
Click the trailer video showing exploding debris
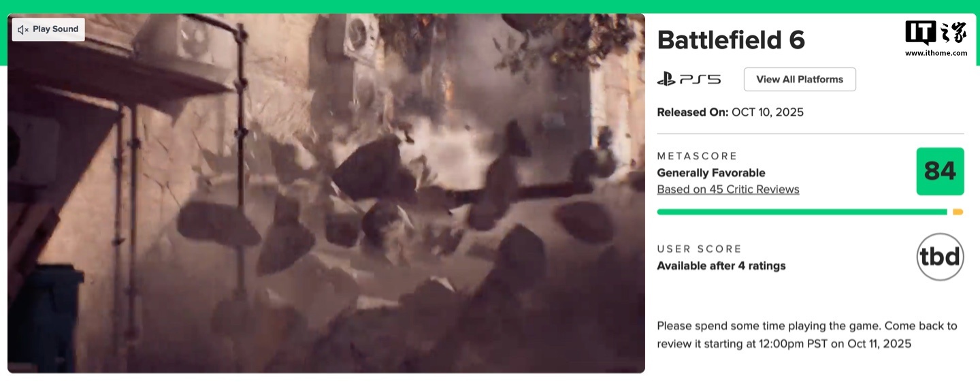(326, 193)
